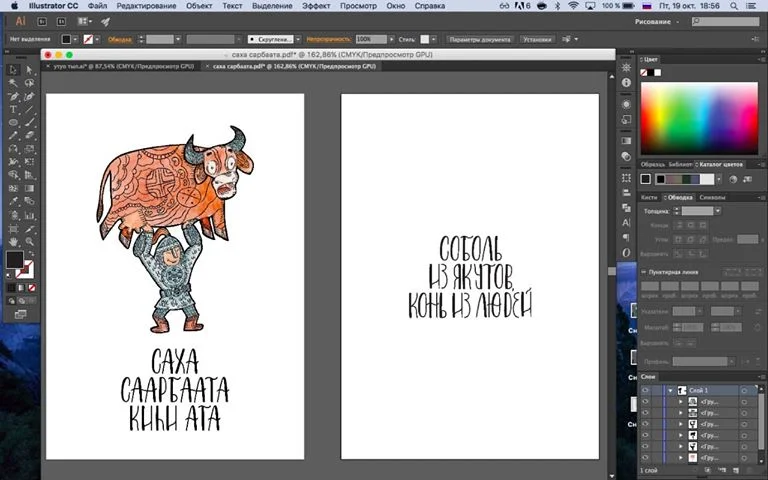Choose the Lasso tool
Screen dimensions: 768x480
pyautogui.click(x=29, y=83)
